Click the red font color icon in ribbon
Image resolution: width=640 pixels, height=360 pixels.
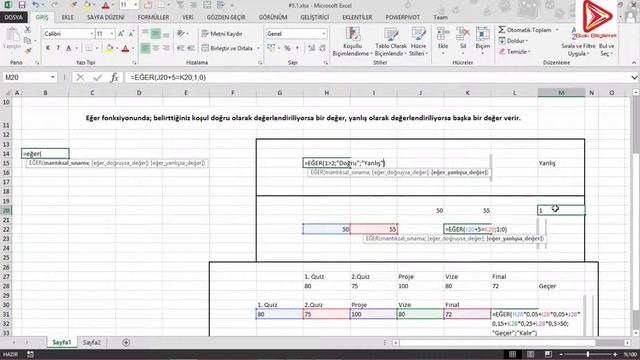point(125,48)
